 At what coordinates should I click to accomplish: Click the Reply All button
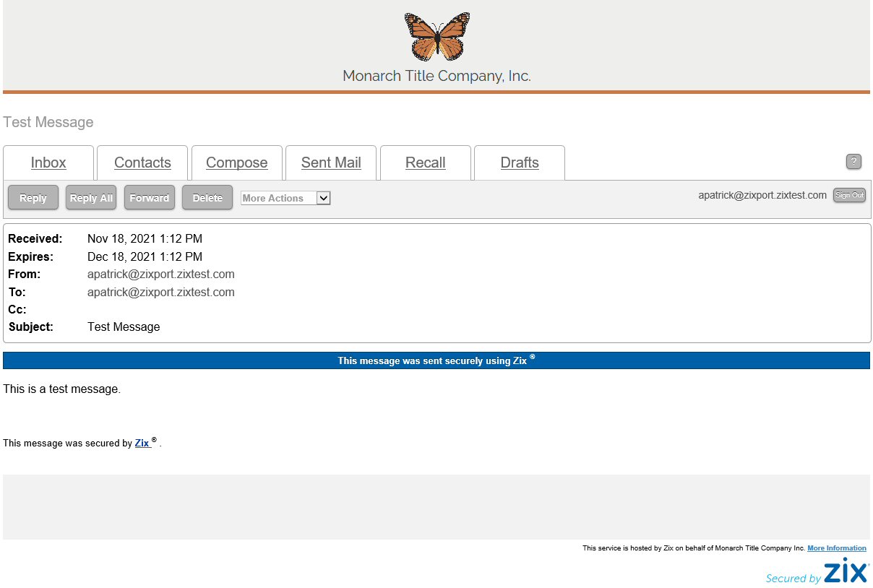[91, 198]
